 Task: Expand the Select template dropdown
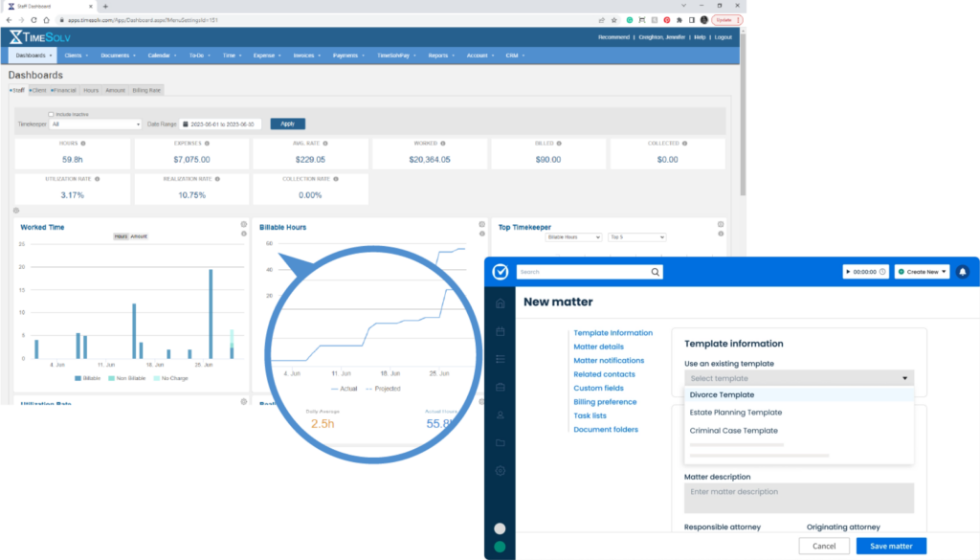(x=799, y=378)
